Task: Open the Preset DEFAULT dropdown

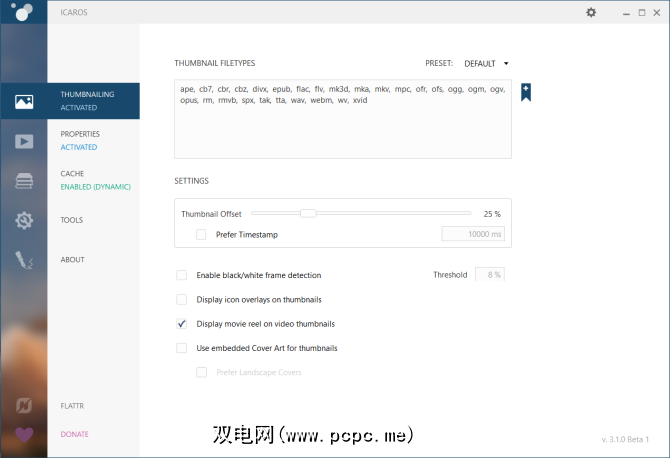Action: [x=486, y=64]
